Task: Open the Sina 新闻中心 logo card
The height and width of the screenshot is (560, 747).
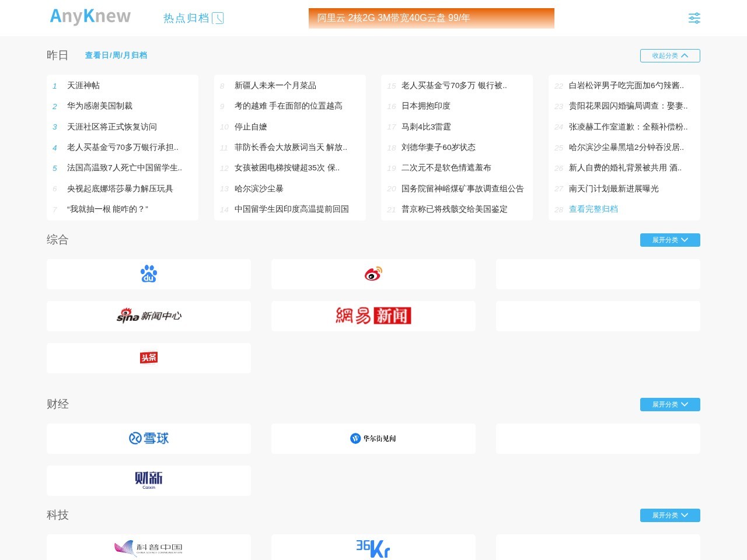Action: (149, 316)
